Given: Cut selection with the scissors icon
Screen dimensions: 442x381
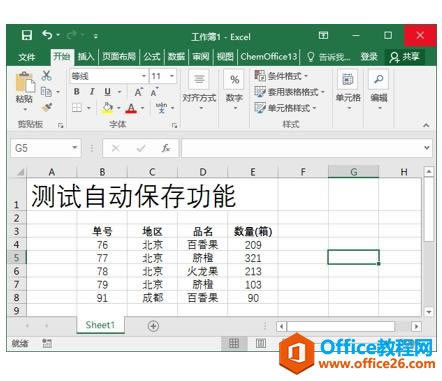Looking at the screenshot, I should coord(46,76).
